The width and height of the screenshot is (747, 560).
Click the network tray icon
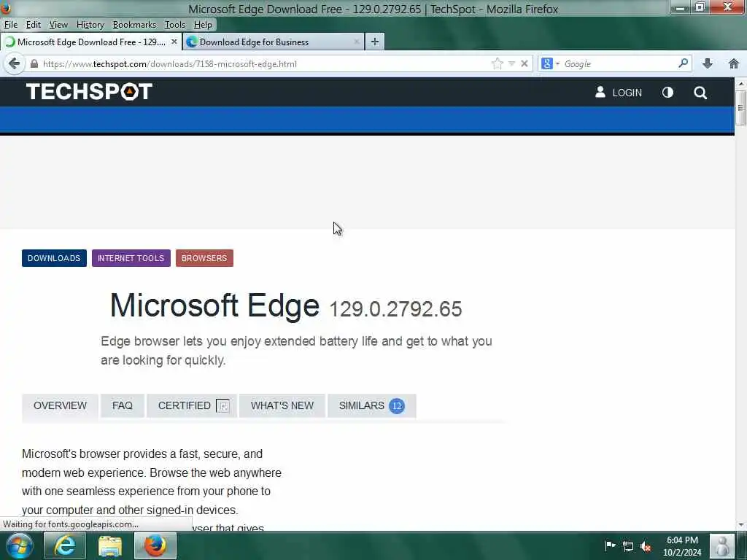pyautogui.click(x=628, y=546)
